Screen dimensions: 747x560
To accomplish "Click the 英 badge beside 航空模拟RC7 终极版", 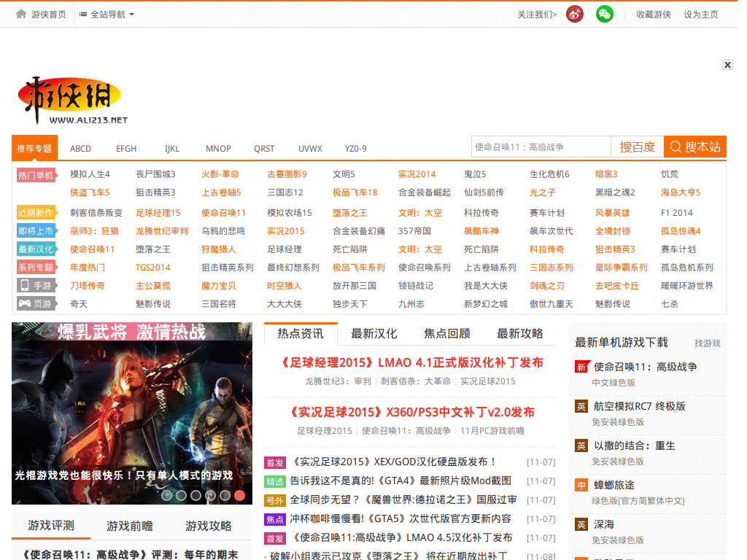I will point(581,406).
